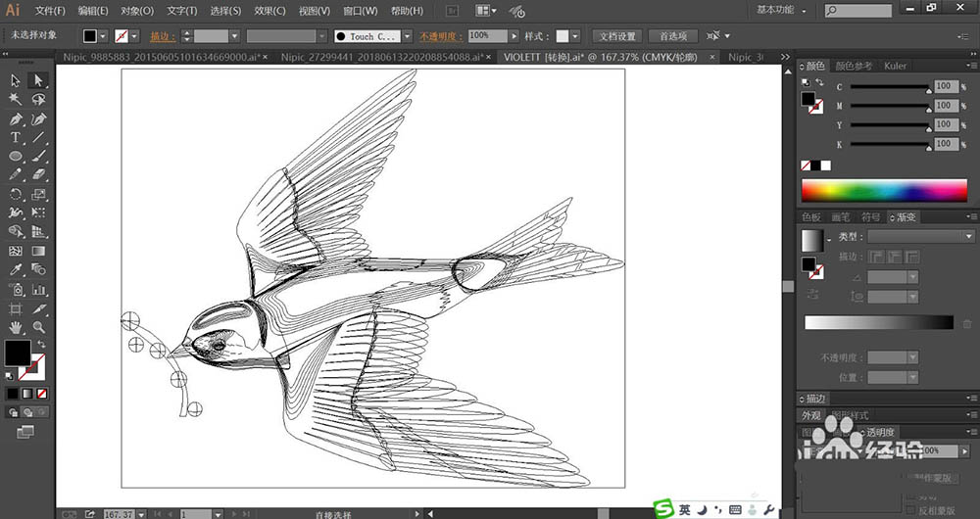Select the Selection tool arrow

(x=16, y=80)
